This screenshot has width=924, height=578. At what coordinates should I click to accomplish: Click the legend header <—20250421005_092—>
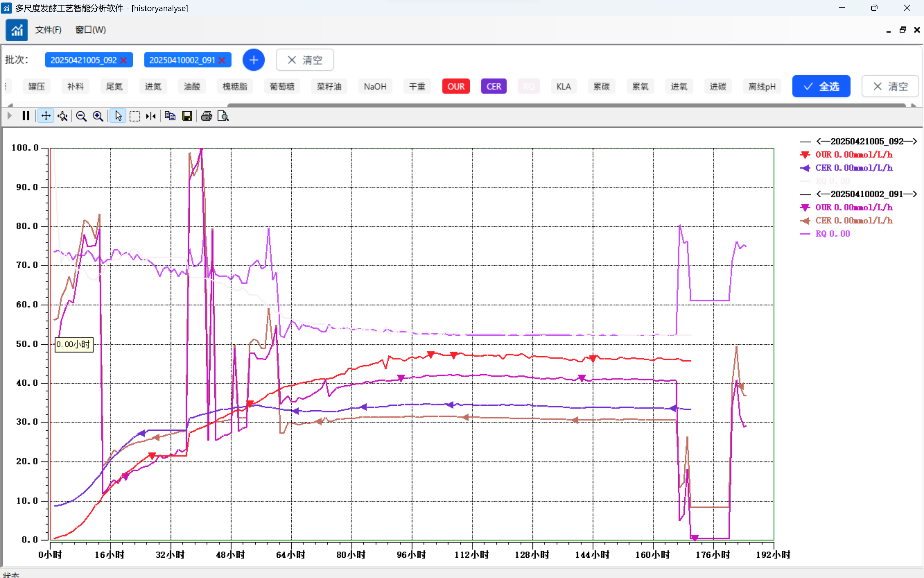tap(859, 141)
